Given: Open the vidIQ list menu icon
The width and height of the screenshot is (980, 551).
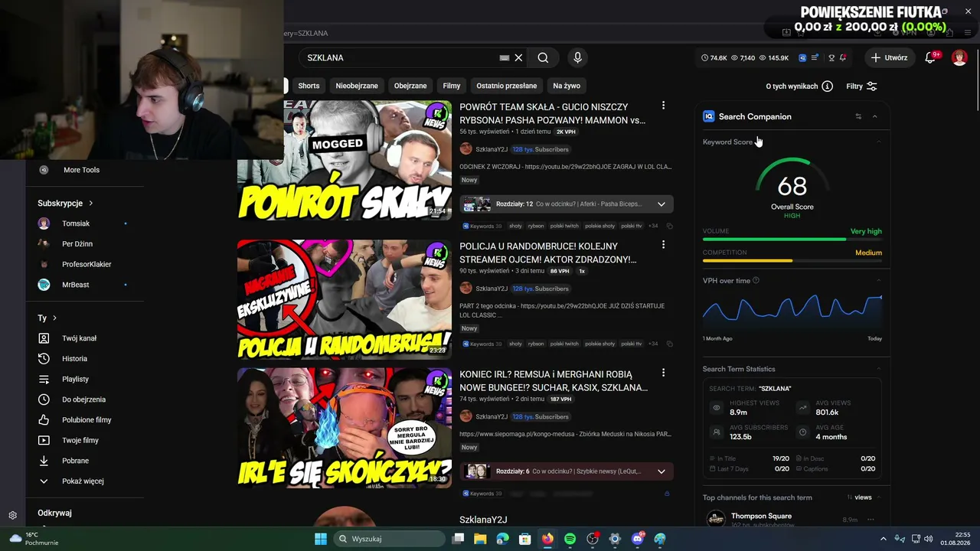Looking at the screenshot, I should click(815, 57).
